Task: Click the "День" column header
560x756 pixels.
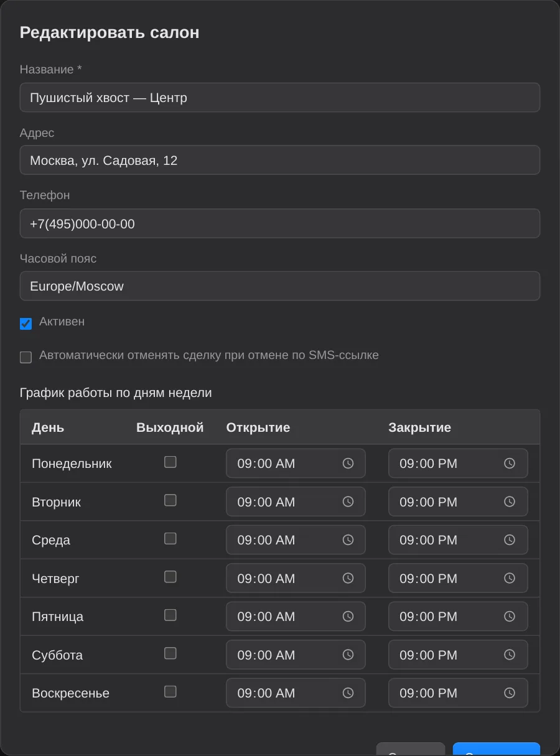Action: 48,427
